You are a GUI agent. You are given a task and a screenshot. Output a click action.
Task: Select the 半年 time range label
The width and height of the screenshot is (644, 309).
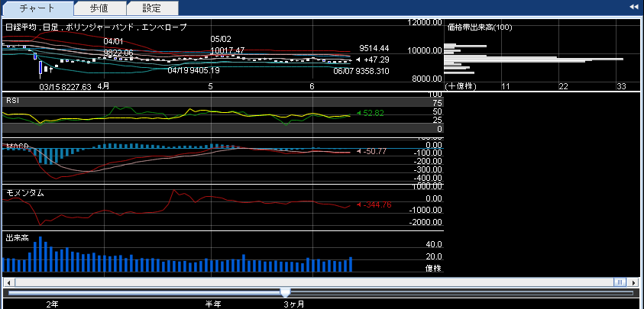[x=212, y=304]
